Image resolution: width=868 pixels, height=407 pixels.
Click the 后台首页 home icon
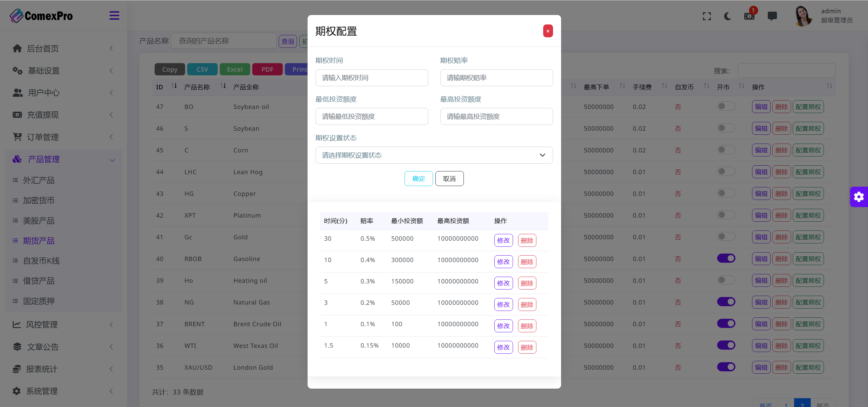click(x=17, y=49)
